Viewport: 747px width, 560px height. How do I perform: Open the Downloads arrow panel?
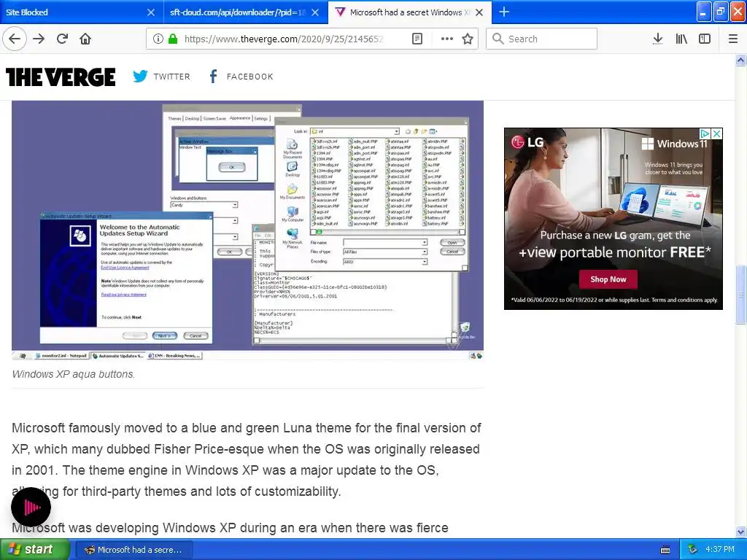tap(658, 39)
